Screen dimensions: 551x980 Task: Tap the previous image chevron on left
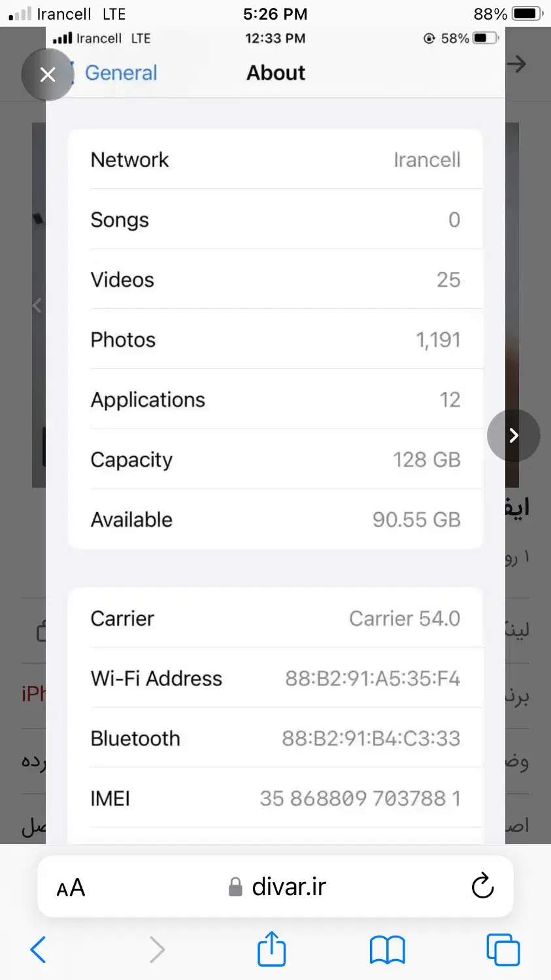click(37, 305)
